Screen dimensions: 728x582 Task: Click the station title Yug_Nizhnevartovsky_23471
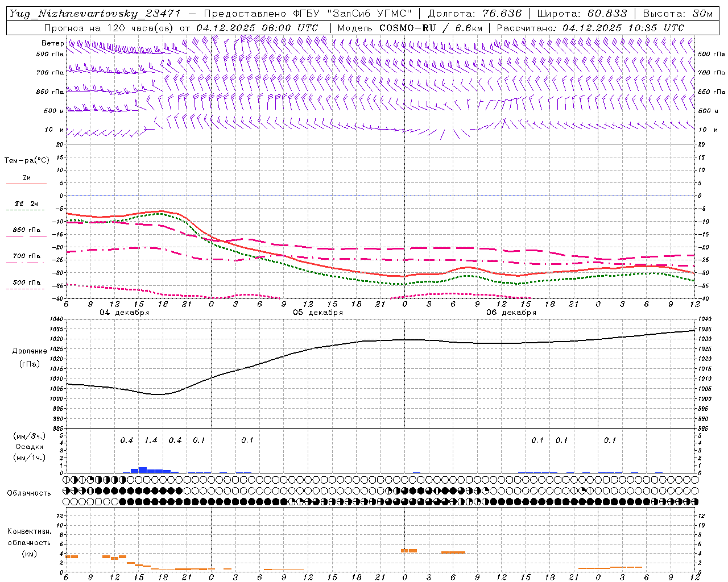click(95, 14)
